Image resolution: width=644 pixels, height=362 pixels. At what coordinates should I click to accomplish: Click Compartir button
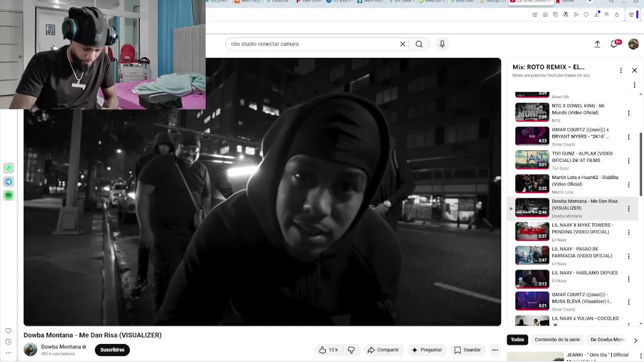click(x=383, y=350)
